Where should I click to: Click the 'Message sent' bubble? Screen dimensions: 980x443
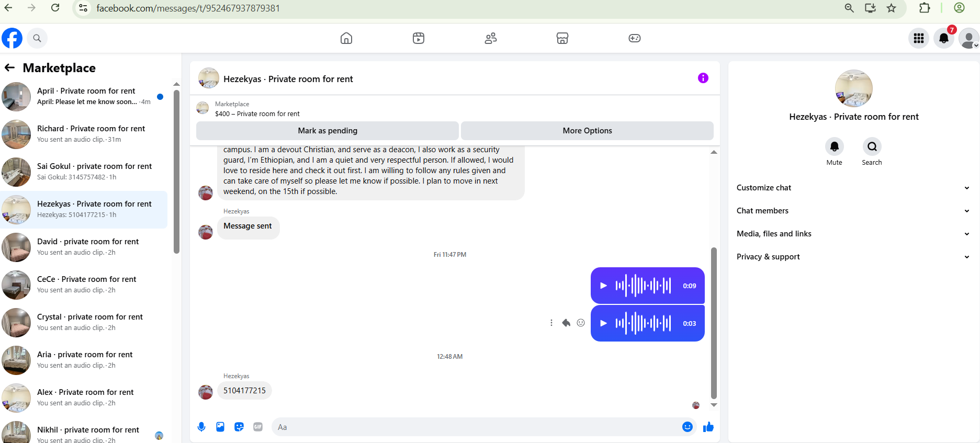click(x=248, y=228)
